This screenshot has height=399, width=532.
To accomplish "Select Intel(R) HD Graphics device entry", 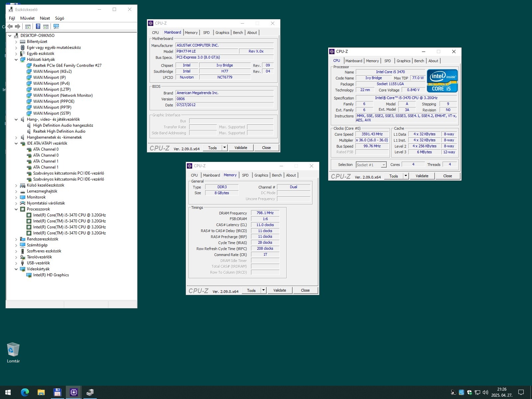I will click(x=51, y=275).
